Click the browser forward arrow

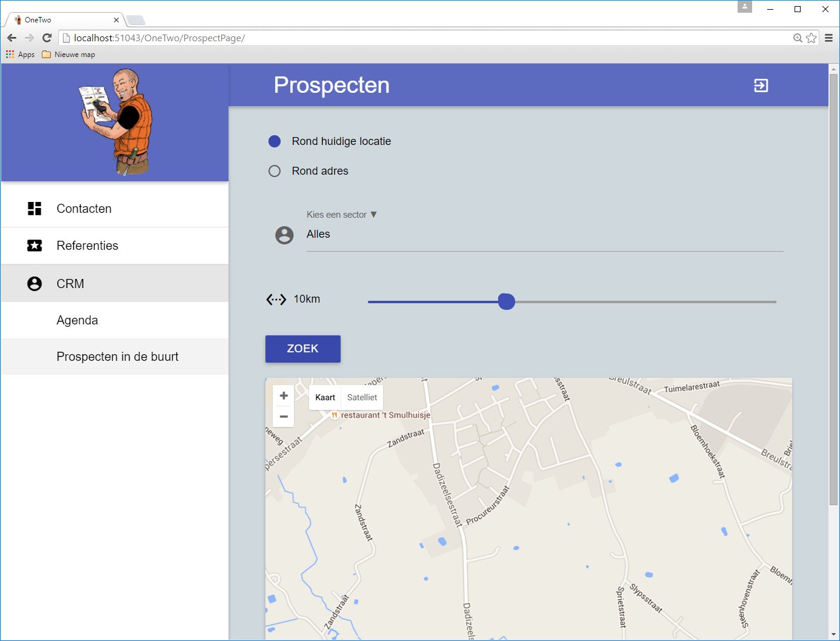[29, 38]
